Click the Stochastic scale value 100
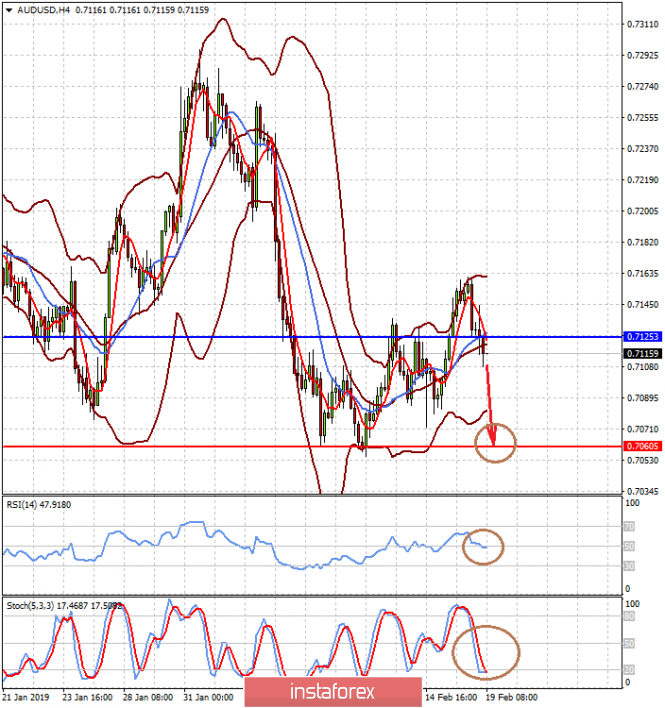Screen dimensions: 665x708 coord(631,605)
